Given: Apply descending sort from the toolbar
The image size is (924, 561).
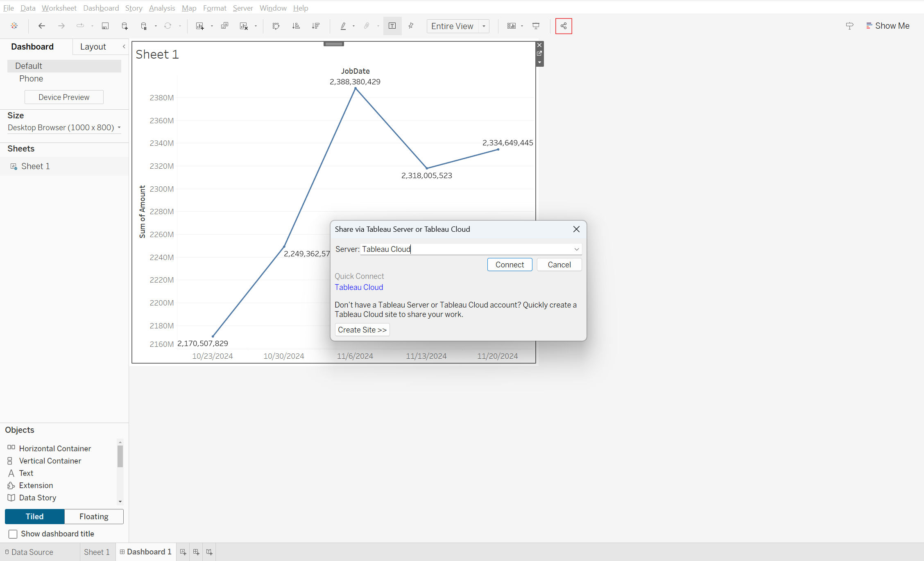Looking at the screenshot, I should [316, 26].
